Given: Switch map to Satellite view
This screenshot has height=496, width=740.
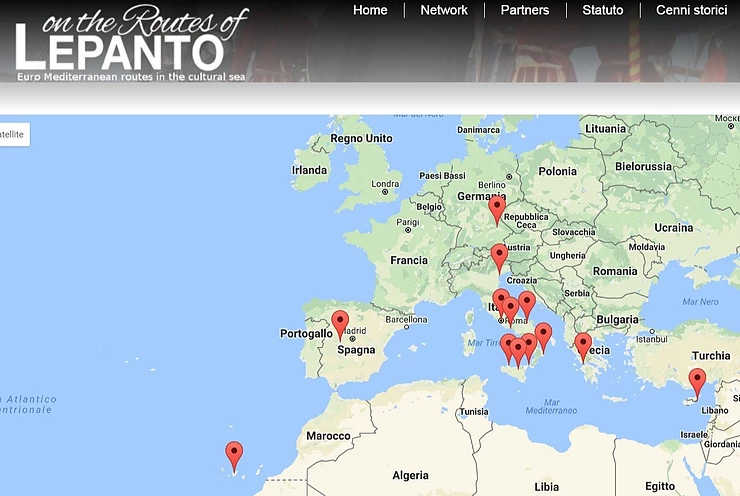Looking at the screenshot, I should pos(13,135).
